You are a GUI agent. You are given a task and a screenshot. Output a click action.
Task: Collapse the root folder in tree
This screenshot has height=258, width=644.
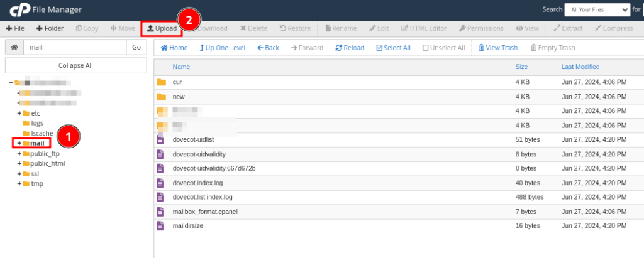[11, 82]
